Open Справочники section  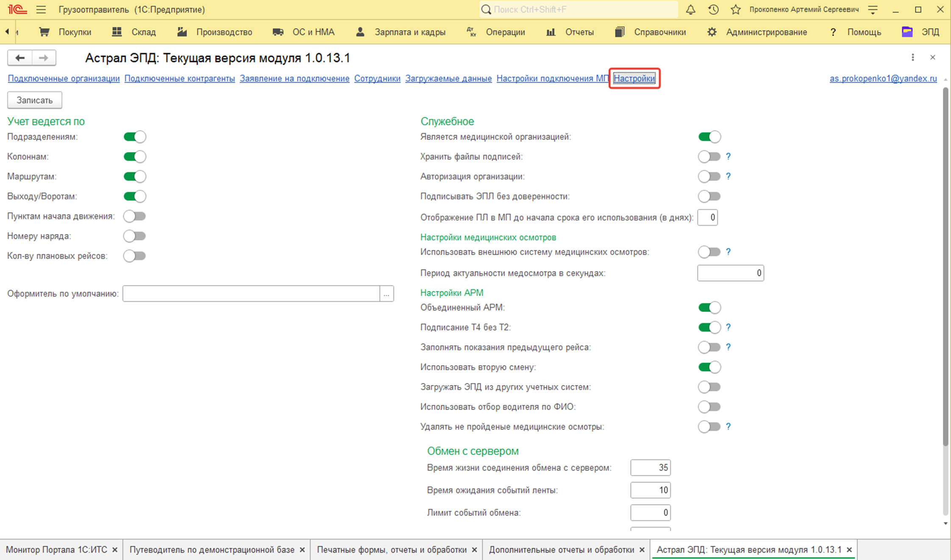651,32
